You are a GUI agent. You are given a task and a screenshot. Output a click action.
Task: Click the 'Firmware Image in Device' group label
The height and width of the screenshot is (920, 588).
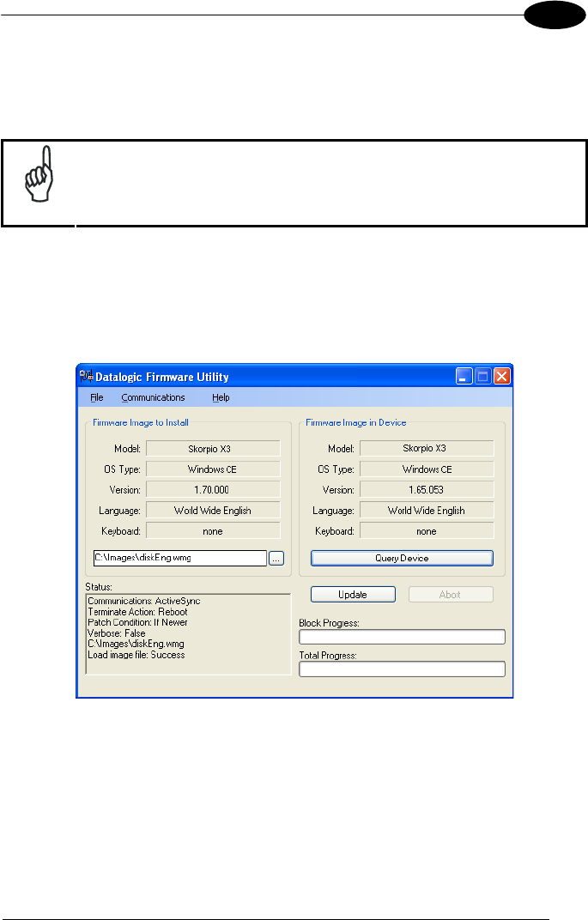356,422
